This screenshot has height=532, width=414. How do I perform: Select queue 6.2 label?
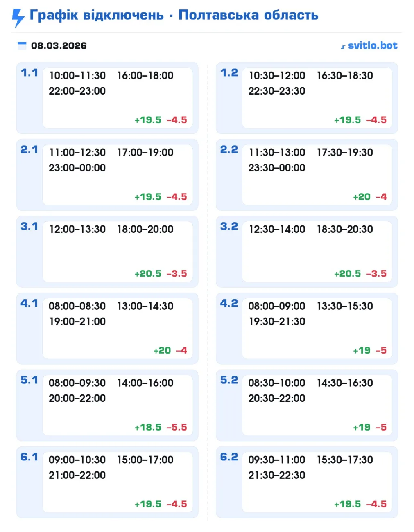pos(229,457)
